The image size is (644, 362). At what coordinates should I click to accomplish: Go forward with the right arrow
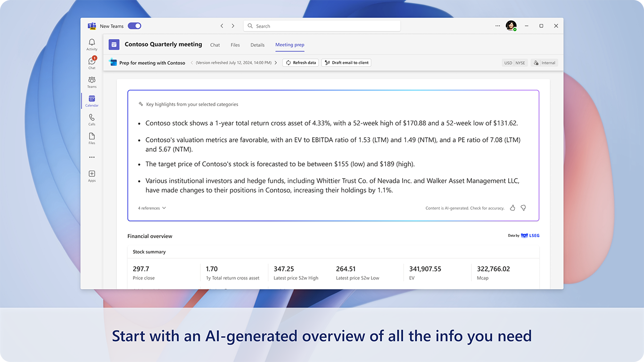coord(233,26)
